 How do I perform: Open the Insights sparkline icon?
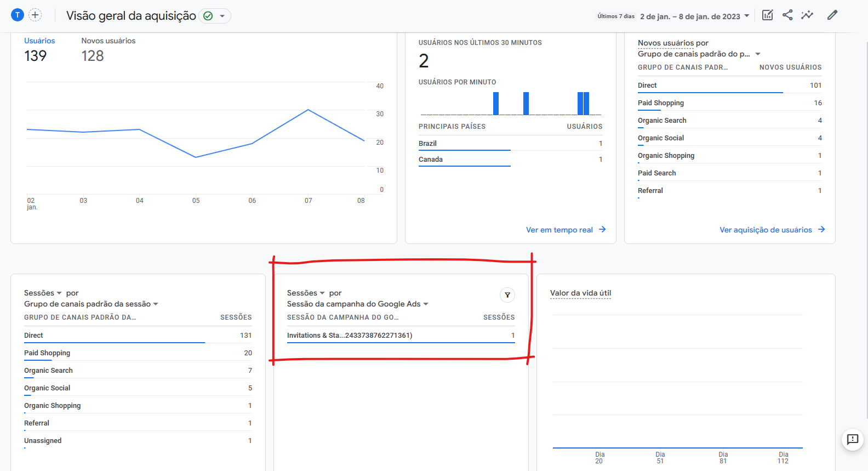point(807,15)
